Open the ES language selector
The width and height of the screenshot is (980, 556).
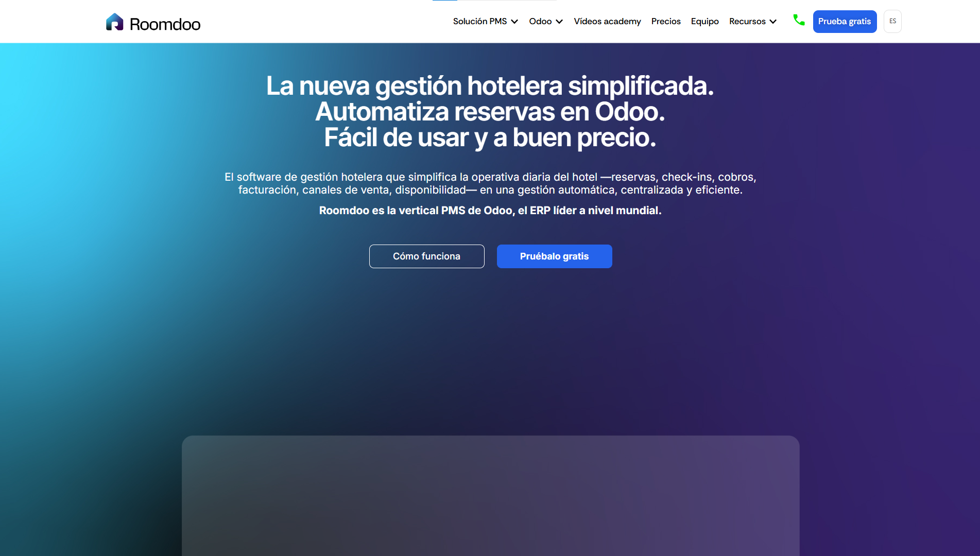point(892,21)
